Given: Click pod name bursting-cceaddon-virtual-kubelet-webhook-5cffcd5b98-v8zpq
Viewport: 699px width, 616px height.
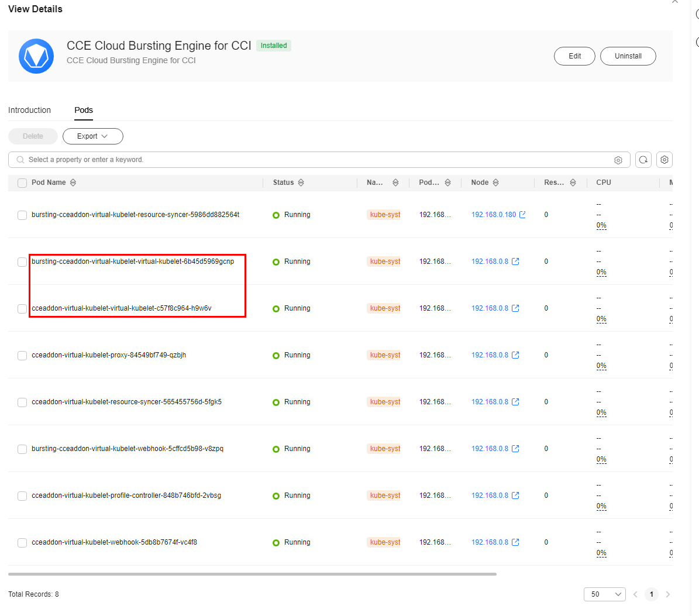Looking at the screenshot, I should [x=128, y=449].
